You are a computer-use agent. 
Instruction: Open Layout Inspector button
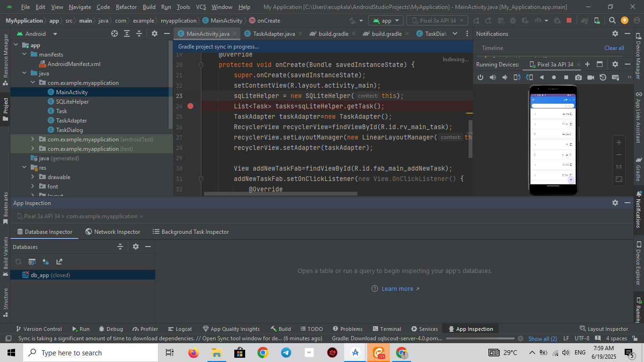pyautogui.click(x=604, y=329)
